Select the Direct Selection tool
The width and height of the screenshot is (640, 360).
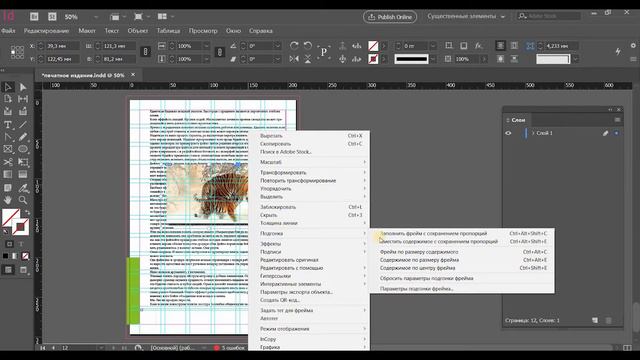(x=23, y=87)
